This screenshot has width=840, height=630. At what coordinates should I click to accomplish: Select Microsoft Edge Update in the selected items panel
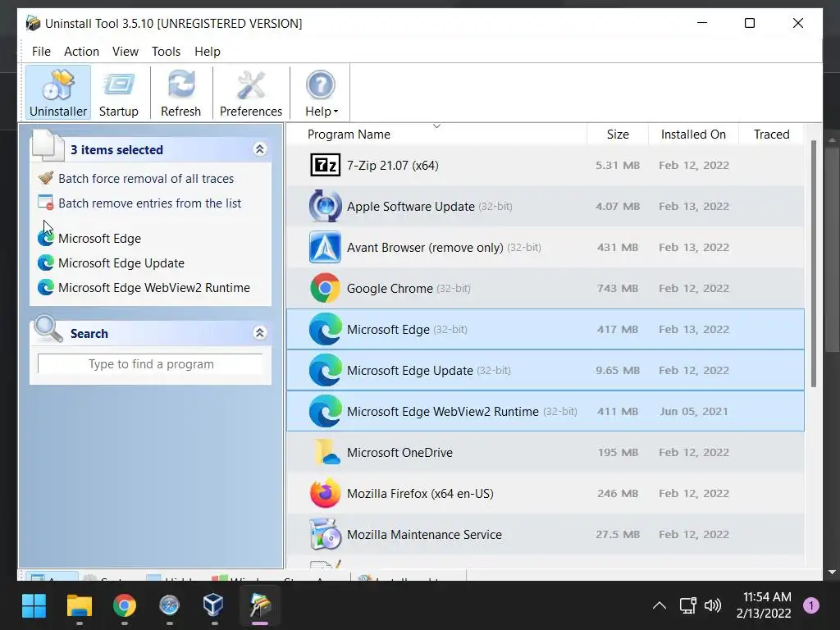click(x=121, y=263)
